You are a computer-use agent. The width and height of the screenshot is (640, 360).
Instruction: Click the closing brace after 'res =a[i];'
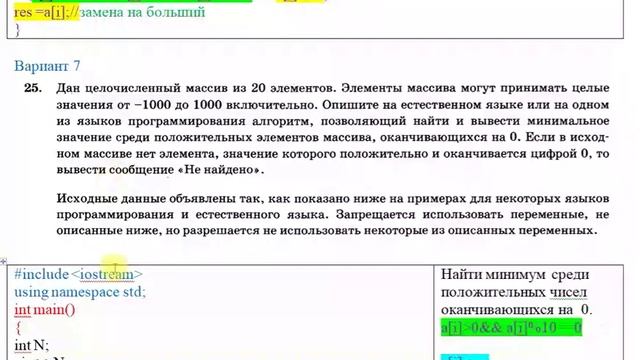point(17,30)
